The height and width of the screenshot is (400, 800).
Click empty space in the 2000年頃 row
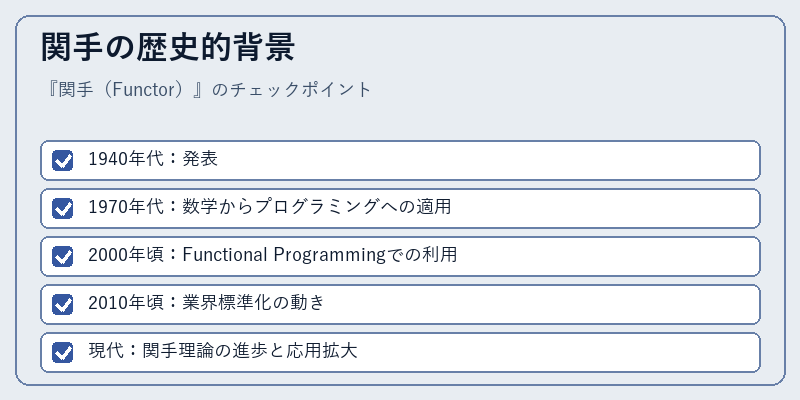pyautogui.click(x=607, y=256)
